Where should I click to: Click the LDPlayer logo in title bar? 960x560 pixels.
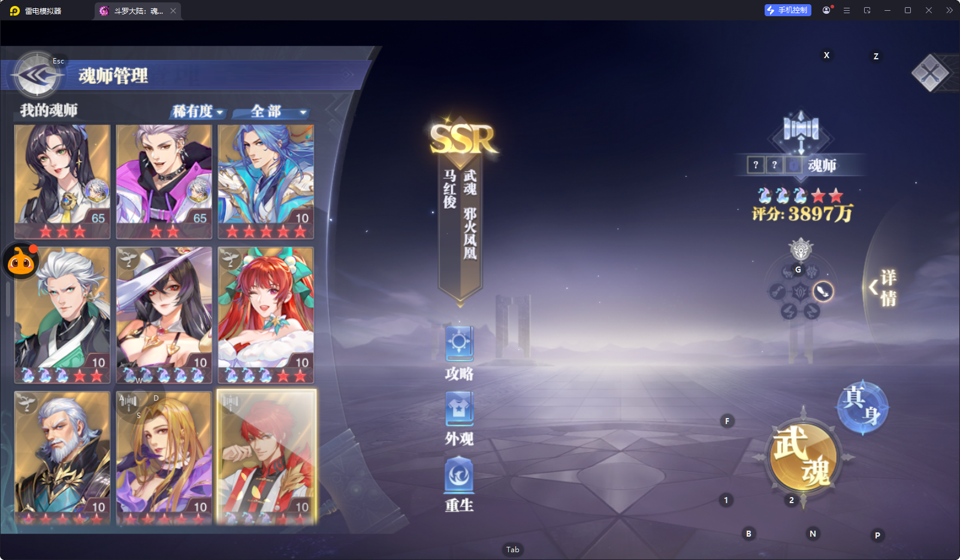click(x=15, y=11)
